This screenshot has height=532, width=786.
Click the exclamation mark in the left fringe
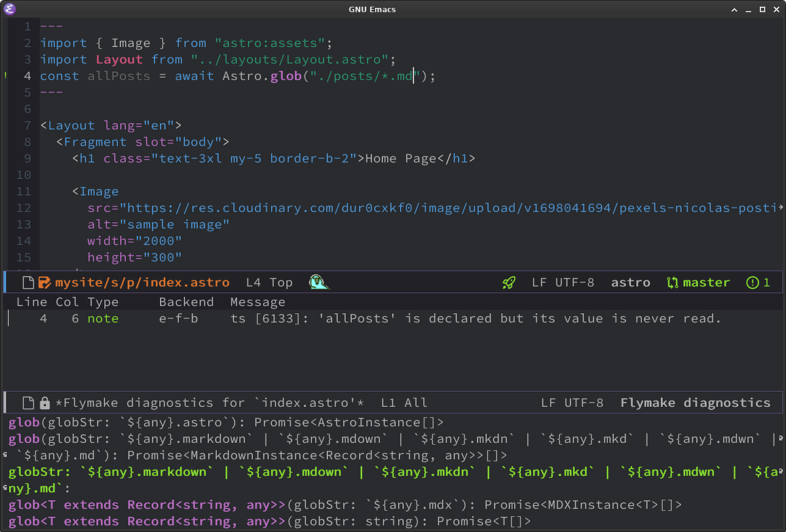pyautogui.click(x=5, y=76)
